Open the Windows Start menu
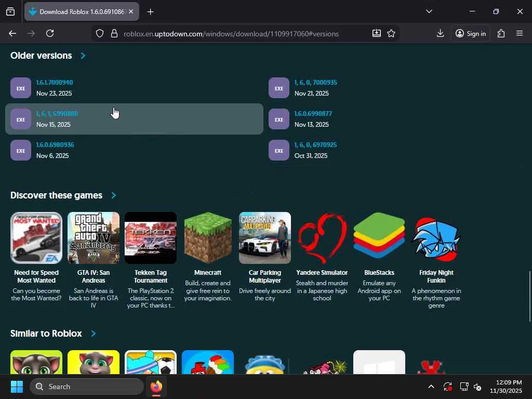 (x=17, y=387)
